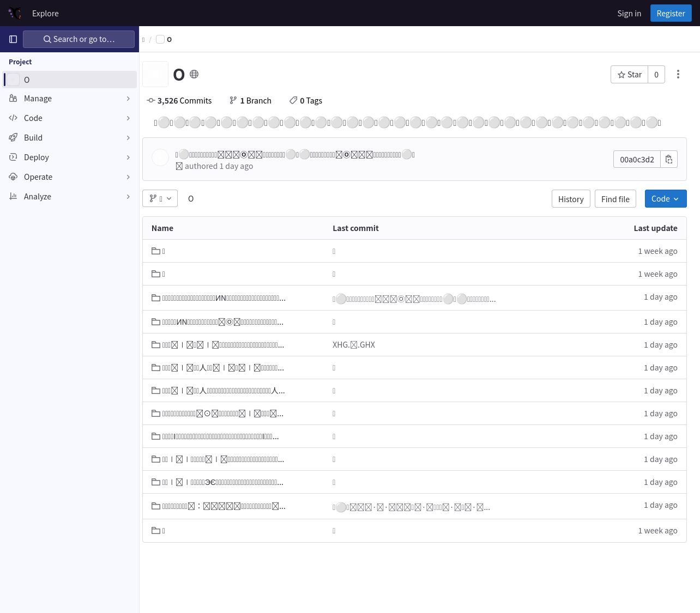Screen dimensions: 700x613
Task: Open Search or go to field
Action: pos(79,39)
